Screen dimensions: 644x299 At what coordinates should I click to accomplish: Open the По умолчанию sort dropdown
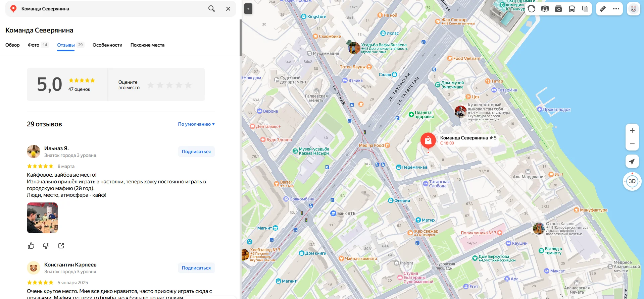[x=196, y=124]
